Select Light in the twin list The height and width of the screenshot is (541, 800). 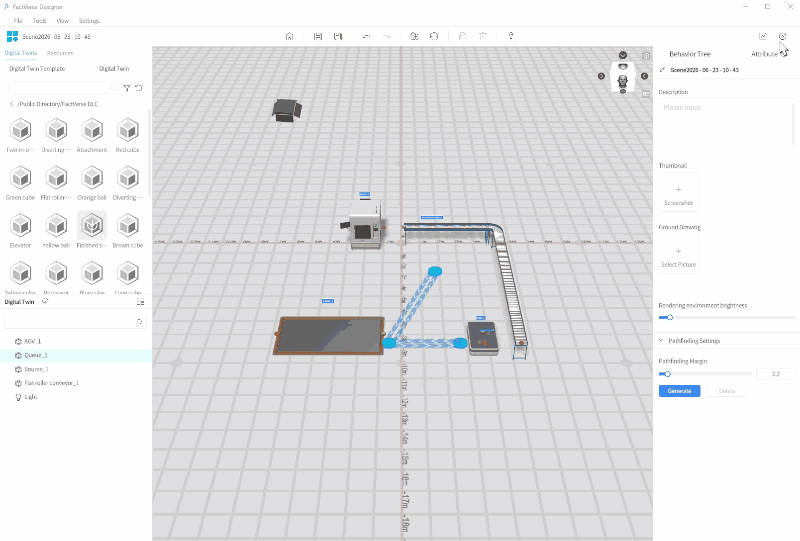pyautogui.click(x=76, y=397)
